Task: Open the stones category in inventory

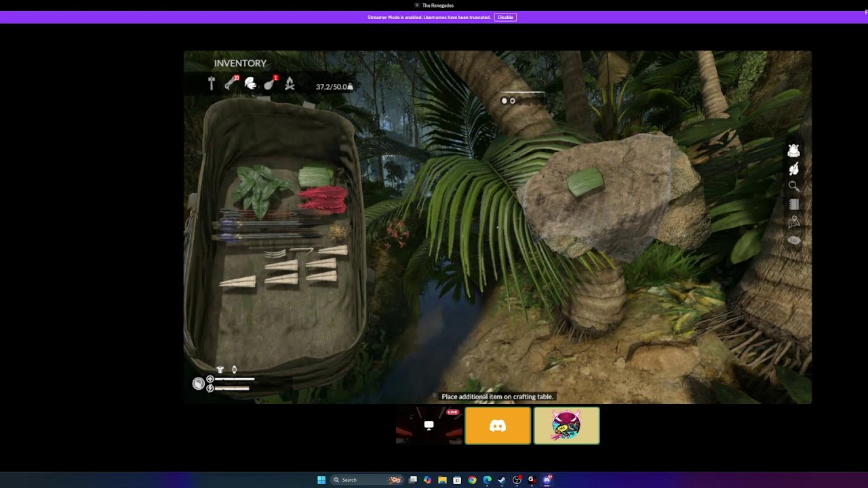Action: 250,83
